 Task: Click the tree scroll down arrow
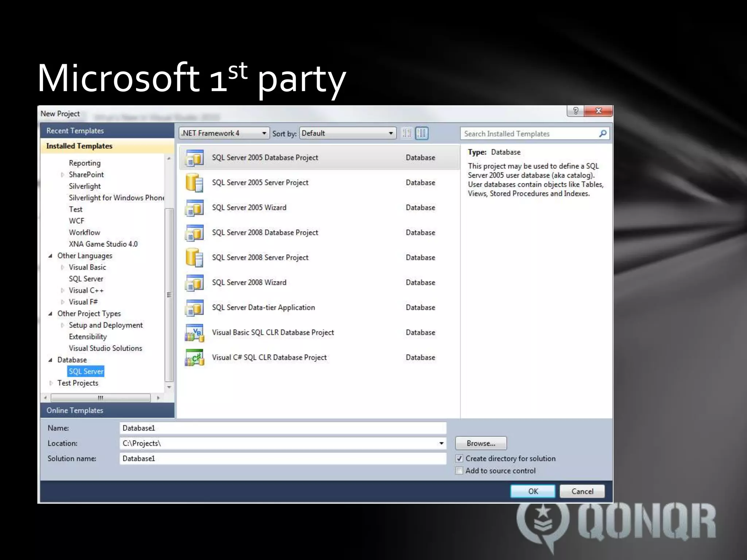click(x=169, y=387)
